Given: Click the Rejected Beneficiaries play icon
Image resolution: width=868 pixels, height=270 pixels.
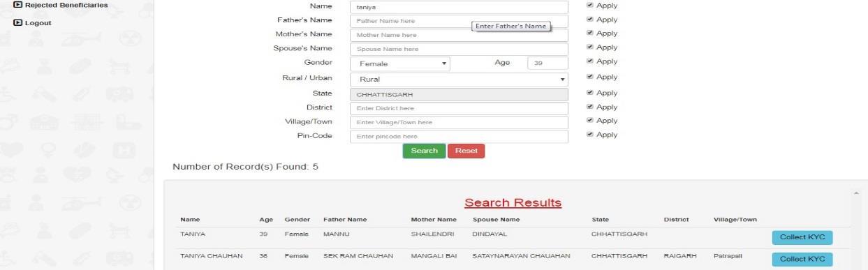Looking at the screenshot, I should click(18, 5).
